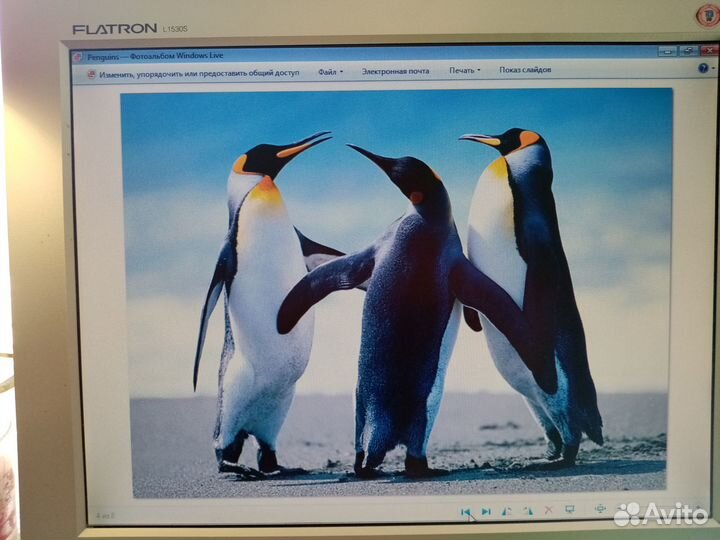Rotate photo clockwise

click(527, 511)
